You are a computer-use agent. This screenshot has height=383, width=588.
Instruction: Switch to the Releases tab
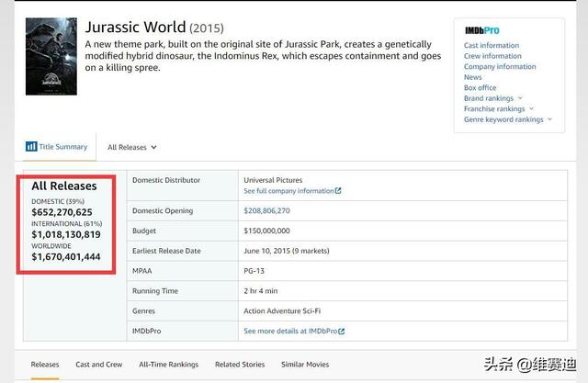pos(45,365)
